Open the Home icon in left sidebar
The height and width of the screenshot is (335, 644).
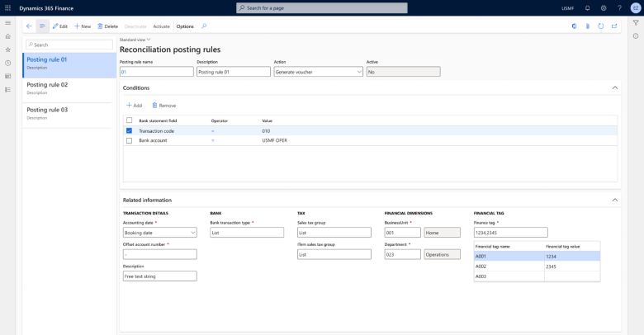point(7,36)
